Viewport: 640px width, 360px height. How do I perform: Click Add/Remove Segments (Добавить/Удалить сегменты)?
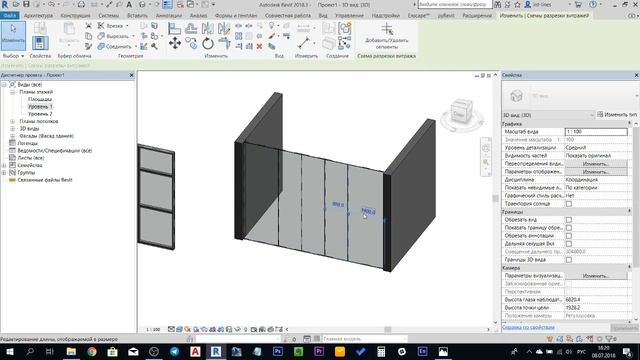(x=386, y=36)
